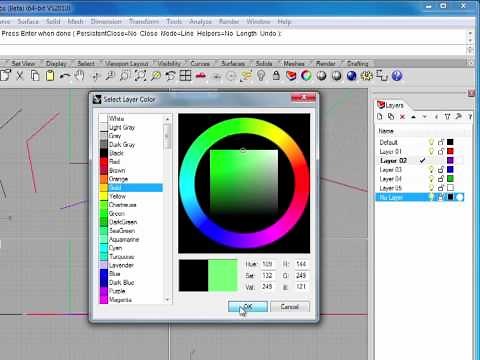480x360 pixels.
Task: Click the light green new-color preview swatch
Action: (x=223, y=276)
